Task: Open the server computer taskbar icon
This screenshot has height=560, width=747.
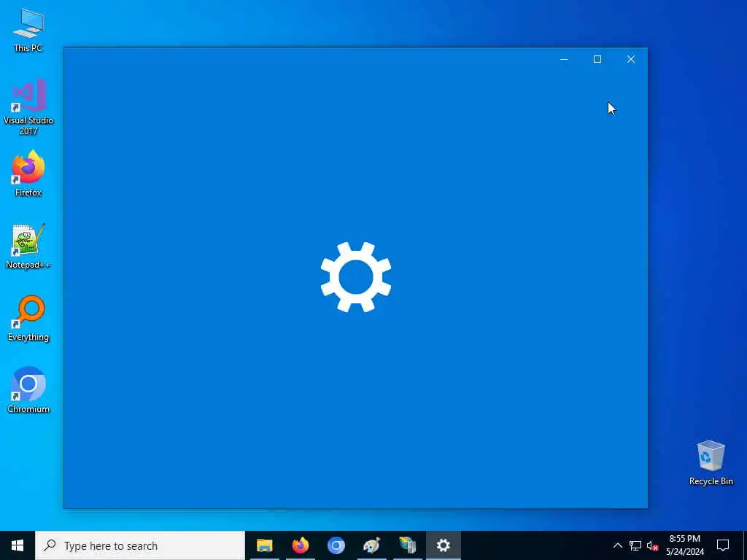Action: (407, 545)
